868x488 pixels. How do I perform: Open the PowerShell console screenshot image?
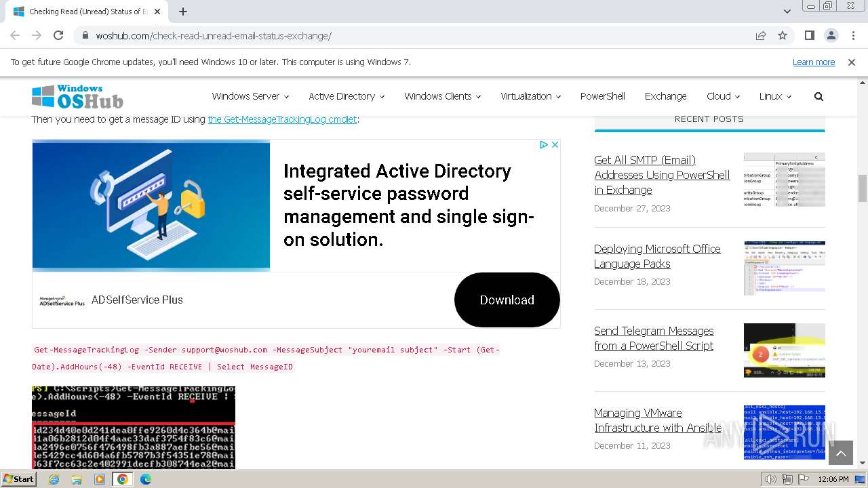(x=134, y=428)
